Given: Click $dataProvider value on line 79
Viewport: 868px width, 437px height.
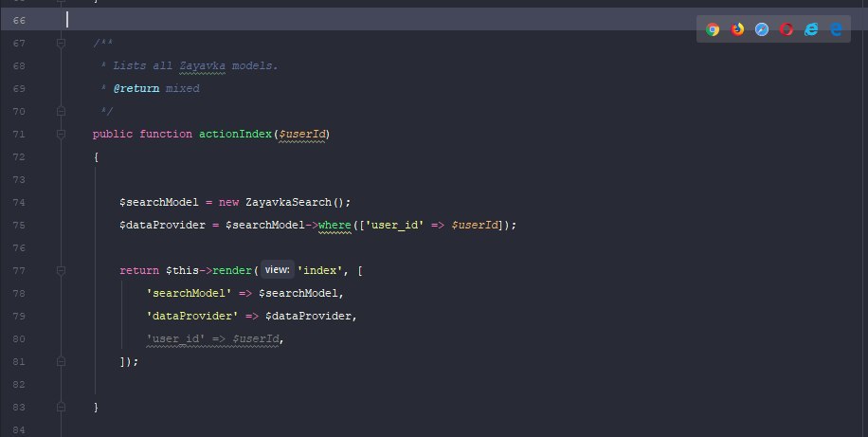Looking at the screenshot, I should pyautogui.click(x=308, y=316).
